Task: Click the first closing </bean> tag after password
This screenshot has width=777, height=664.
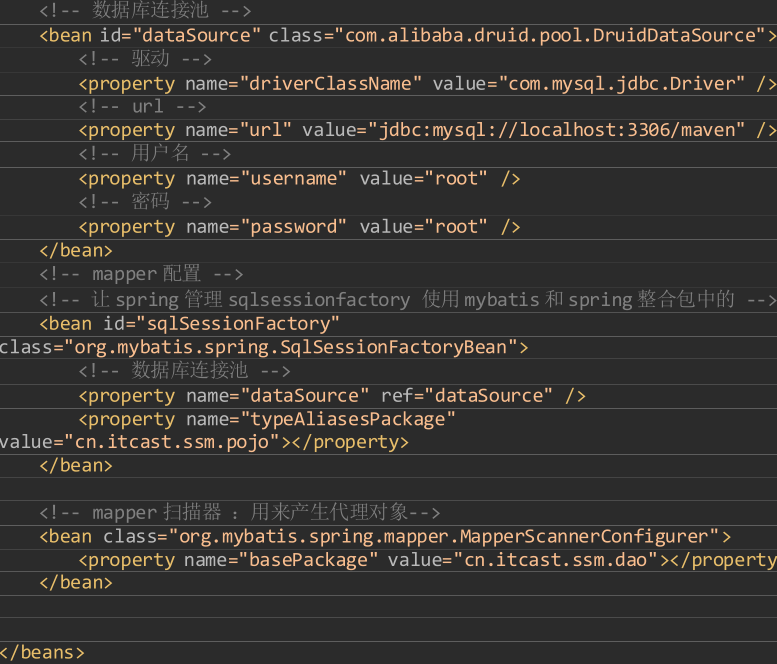Action: point(76,251)
